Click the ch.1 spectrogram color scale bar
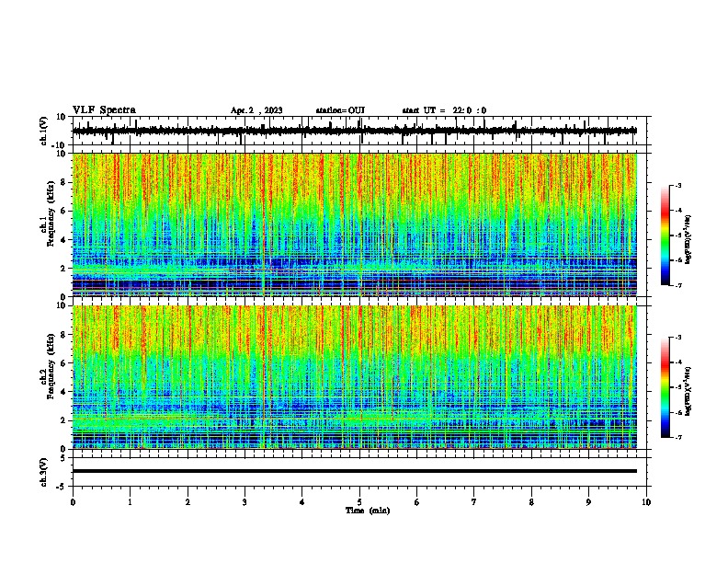 click(x=665, y=236)
